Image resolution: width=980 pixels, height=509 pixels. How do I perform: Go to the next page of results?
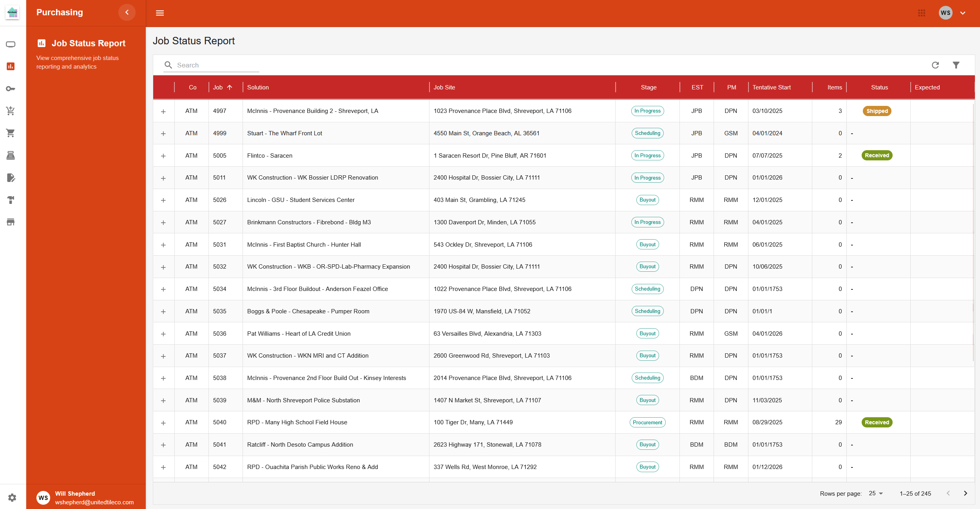coord(966,493)
